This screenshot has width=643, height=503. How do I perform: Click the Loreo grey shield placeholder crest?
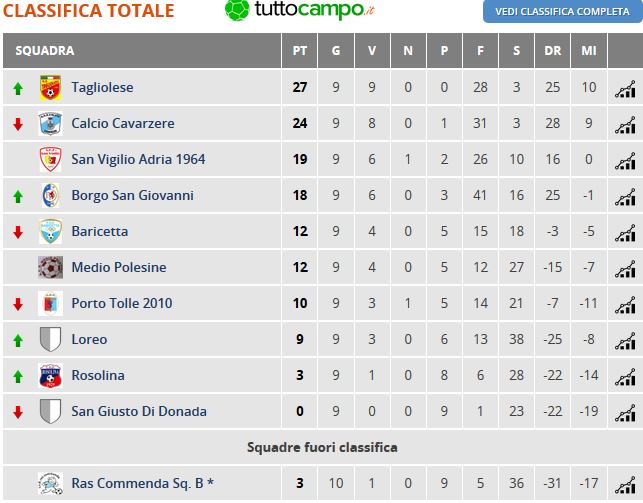pos(50,339)
